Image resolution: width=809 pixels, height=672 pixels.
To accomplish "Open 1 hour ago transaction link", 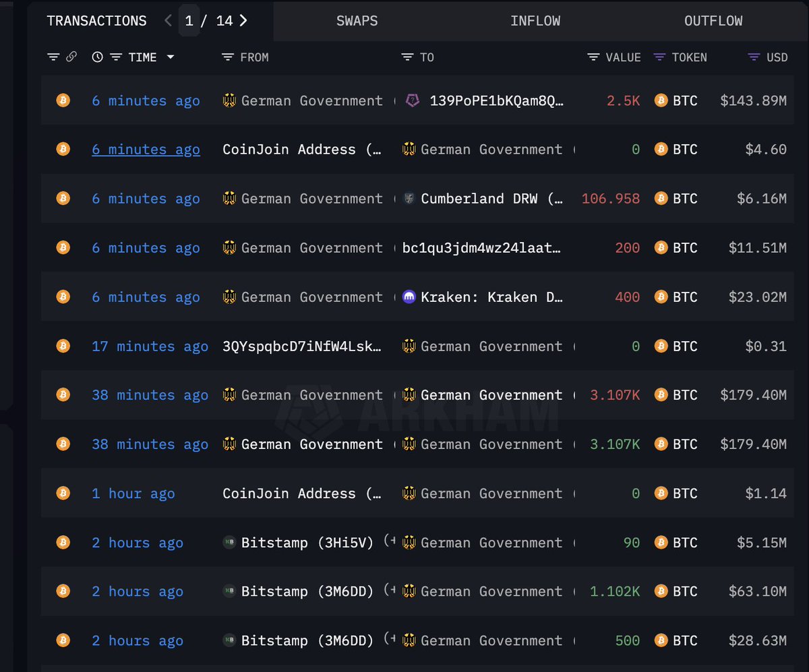I will pos(133,493).
